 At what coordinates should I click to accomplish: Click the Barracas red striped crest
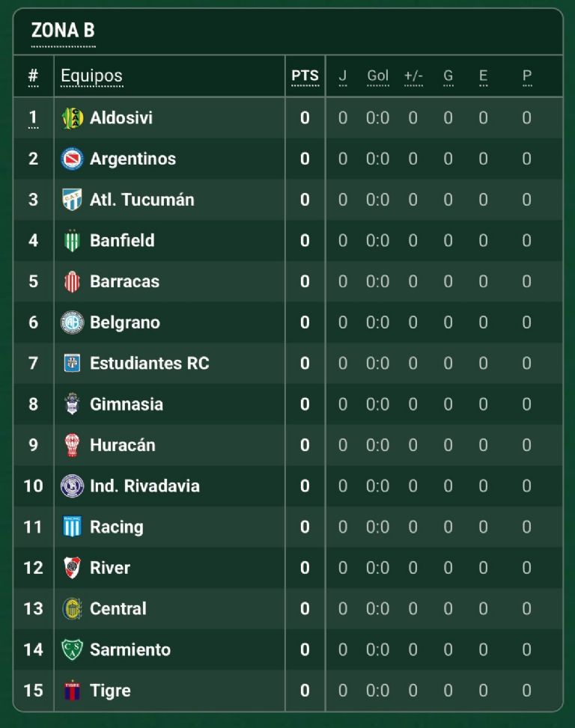[x=72, y=281]
